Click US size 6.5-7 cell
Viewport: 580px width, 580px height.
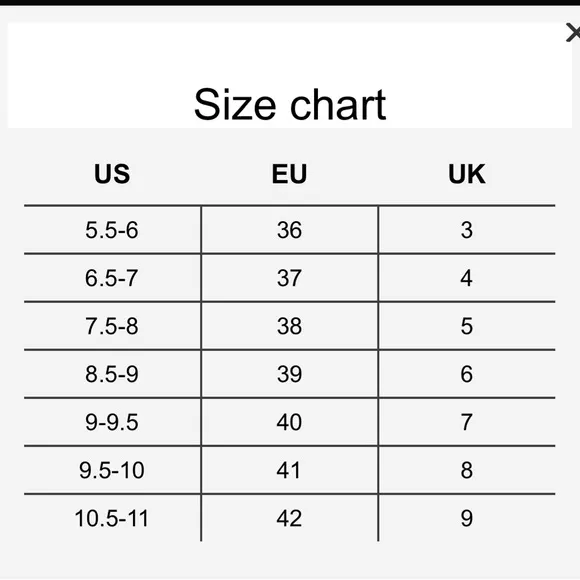coord(112,278)
